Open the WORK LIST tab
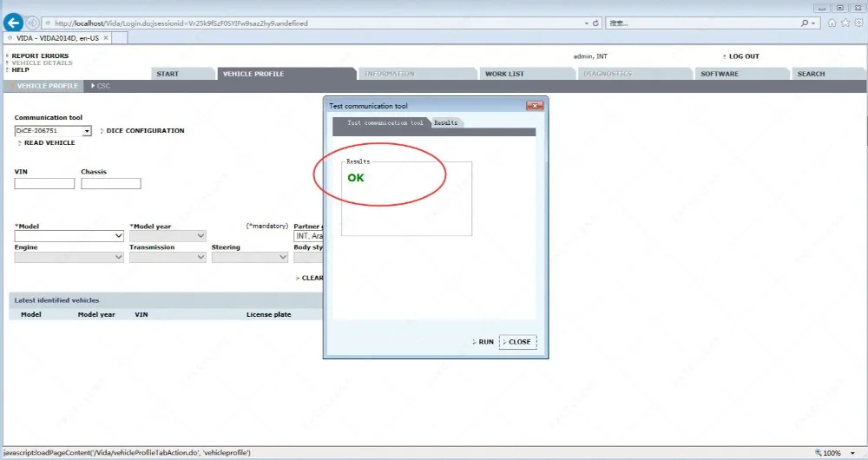The width and height of the screenshot is (868, 460). [526, 74]
